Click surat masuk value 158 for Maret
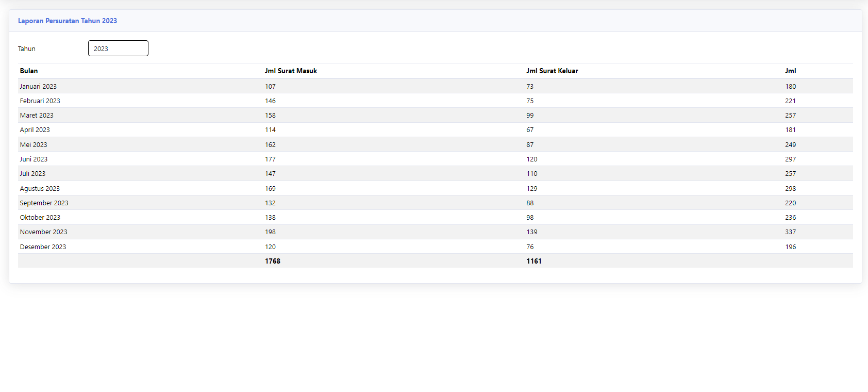The height and width of the screenshot is (392, 868). tap(271, 116)
